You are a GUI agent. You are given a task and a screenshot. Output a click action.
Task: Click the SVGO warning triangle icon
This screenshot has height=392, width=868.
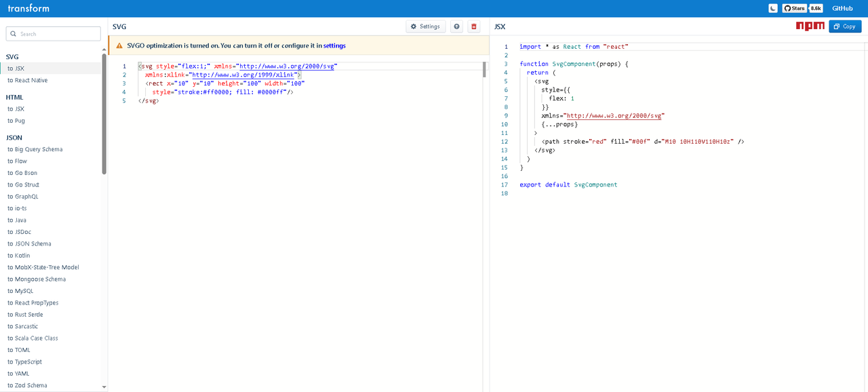[119, 45]
